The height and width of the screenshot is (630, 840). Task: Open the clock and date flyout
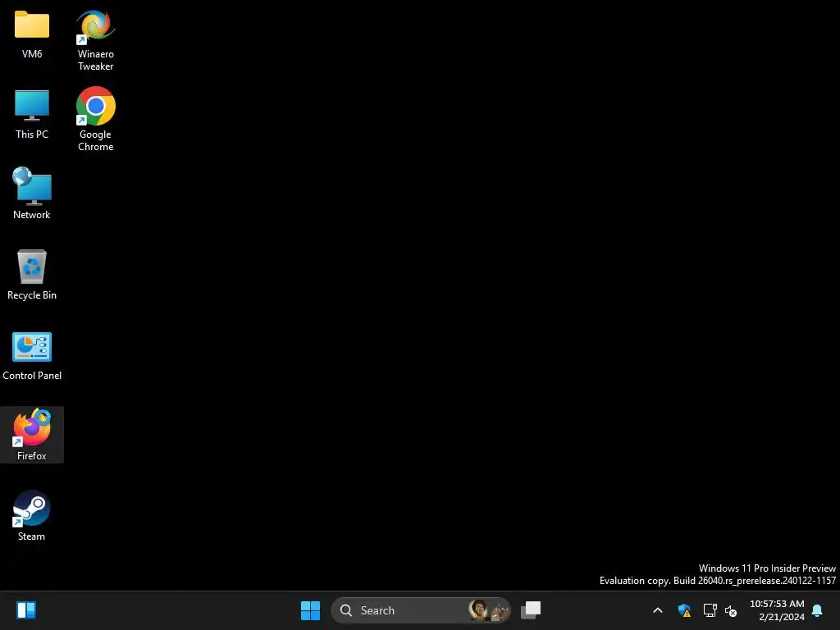click(x=777, y=610)
